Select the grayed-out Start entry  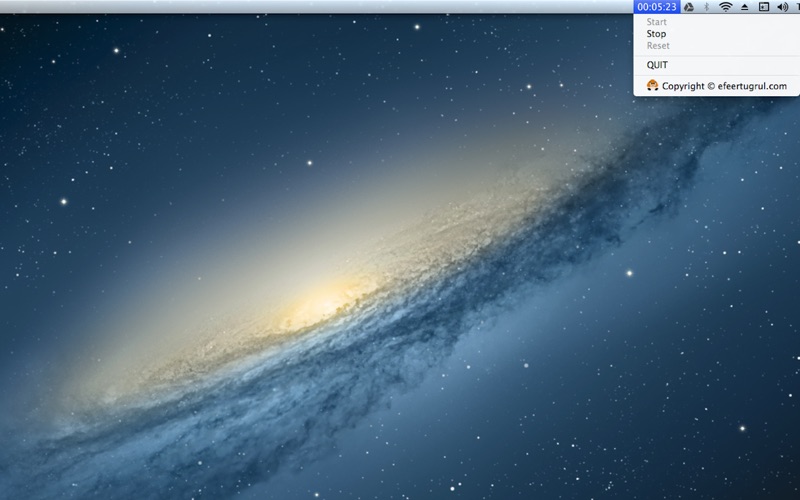(716, 22)
